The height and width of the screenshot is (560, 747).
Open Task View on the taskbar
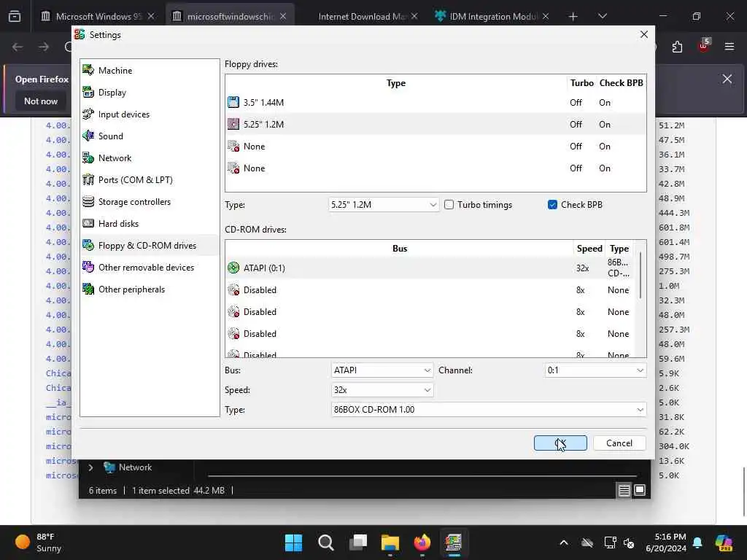click(x=358, y=542)
